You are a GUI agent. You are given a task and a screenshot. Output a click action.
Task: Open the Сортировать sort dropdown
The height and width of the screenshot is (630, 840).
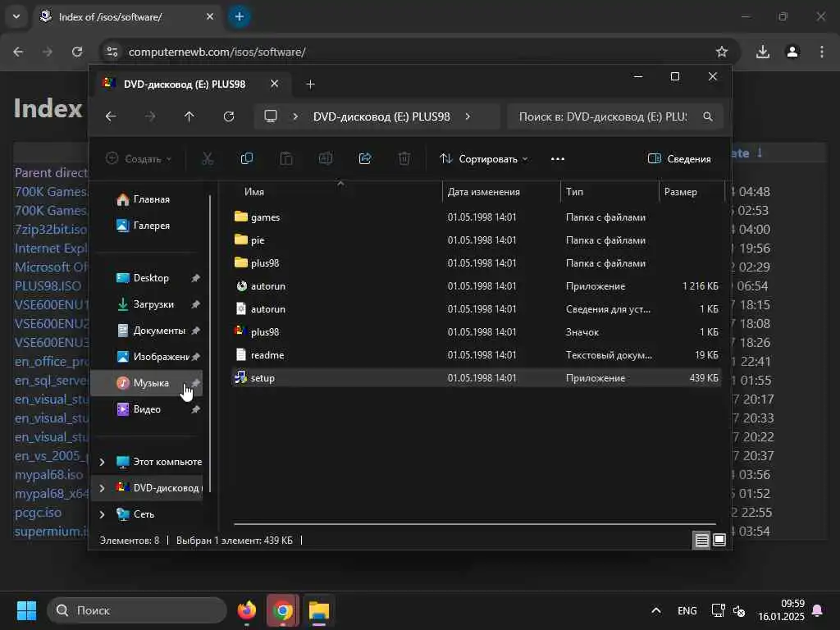click(x=484, y=159)
